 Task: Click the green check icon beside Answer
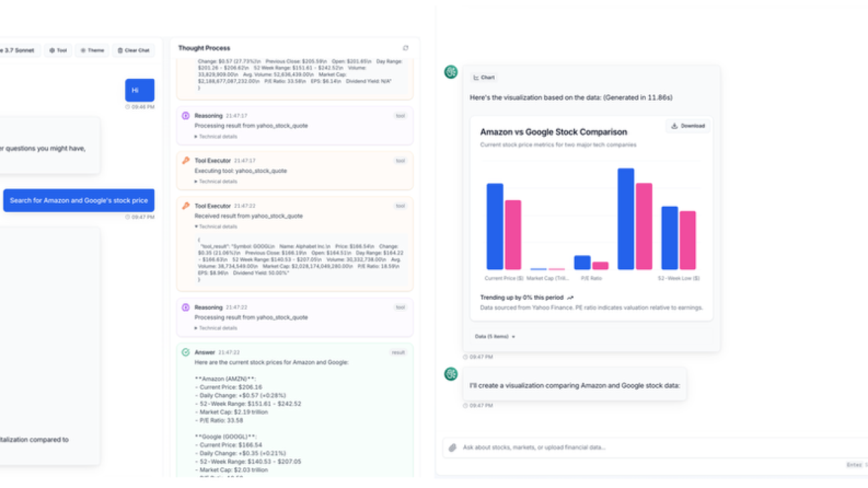click(186, 352)
